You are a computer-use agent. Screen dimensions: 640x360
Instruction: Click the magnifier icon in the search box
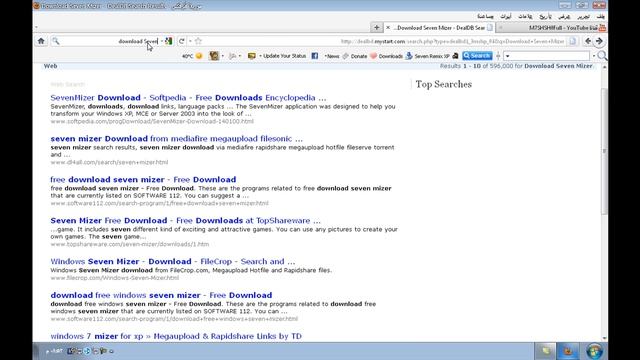coord(56,41)
